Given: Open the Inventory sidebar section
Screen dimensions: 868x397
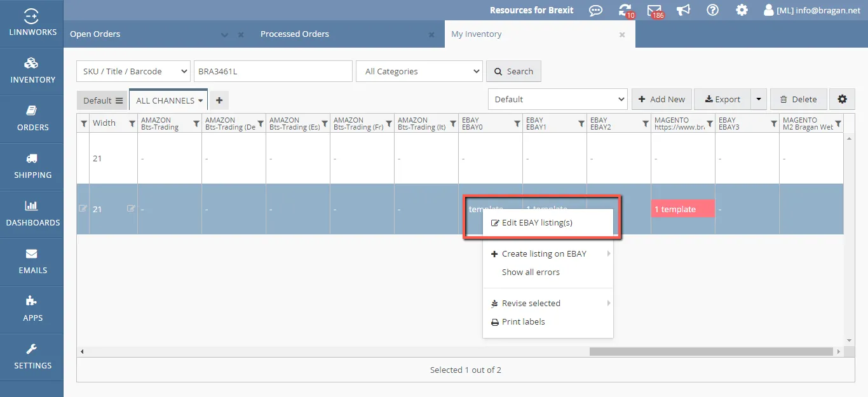Looking at the screenshot, I should pyautogui.click(x=32, y=71).
